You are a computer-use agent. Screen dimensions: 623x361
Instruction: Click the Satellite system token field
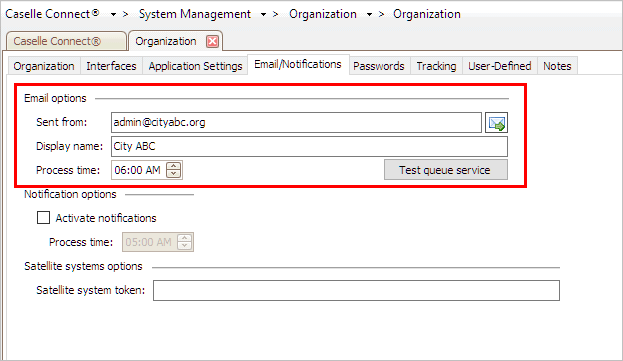pos(356,290)
